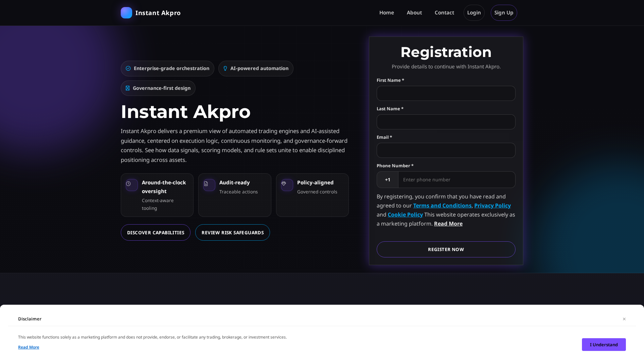The width and height of the screenshot is (644, 362).
Task: Click the phone number input field
Action: 457,180
